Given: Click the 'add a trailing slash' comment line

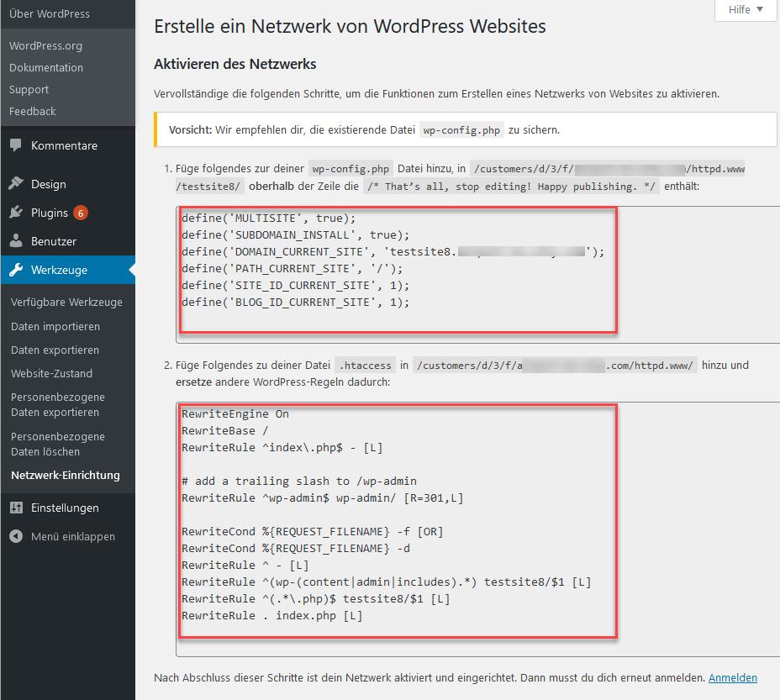Looking at the screenshot, I should tap(299, 482).
